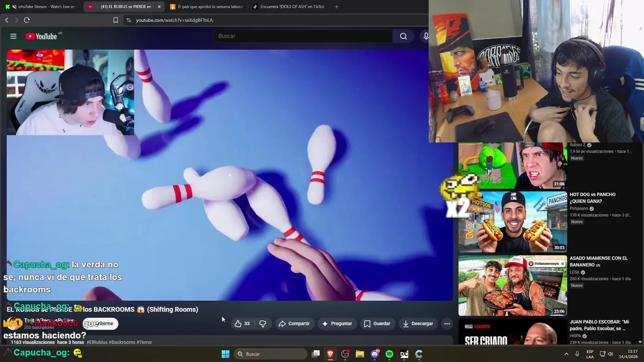Switch to the El país que aprobó tab
Screen dimensions: 644x362
tap(206, 7)
